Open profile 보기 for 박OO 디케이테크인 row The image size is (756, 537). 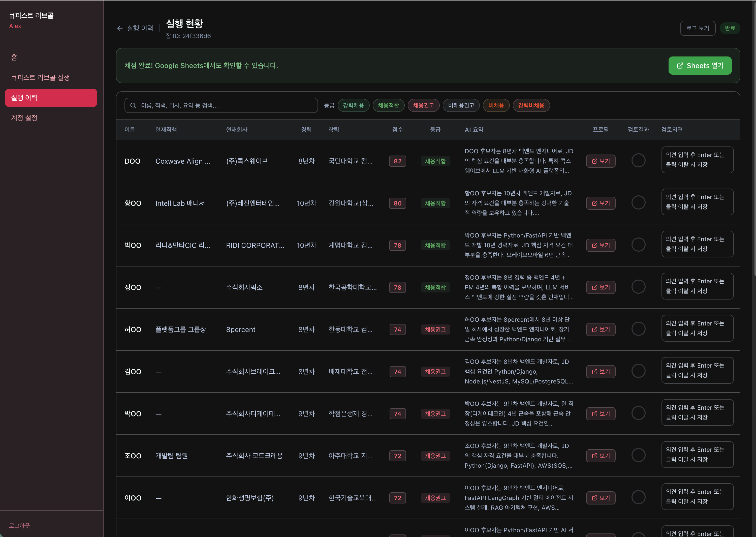coord(600,414)
